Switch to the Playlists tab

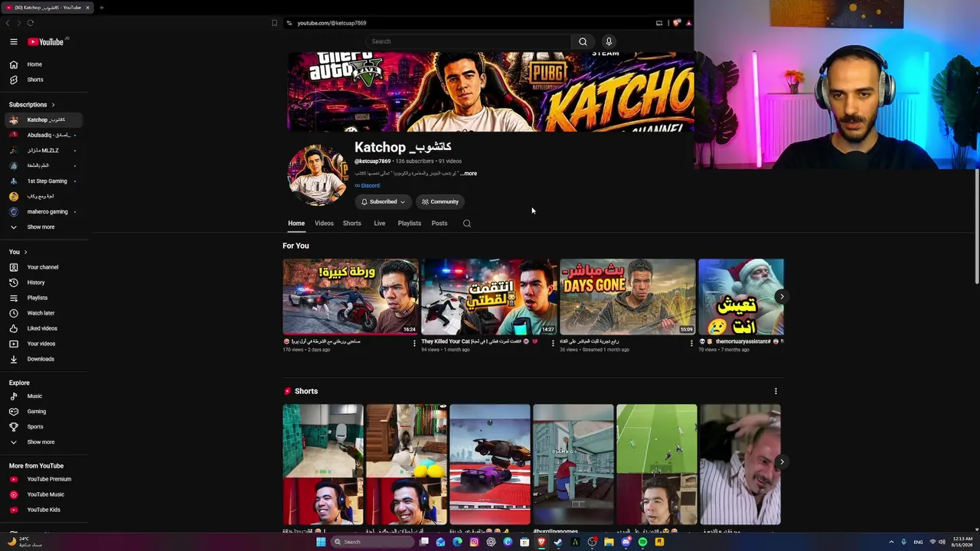(x=410, y=223)
